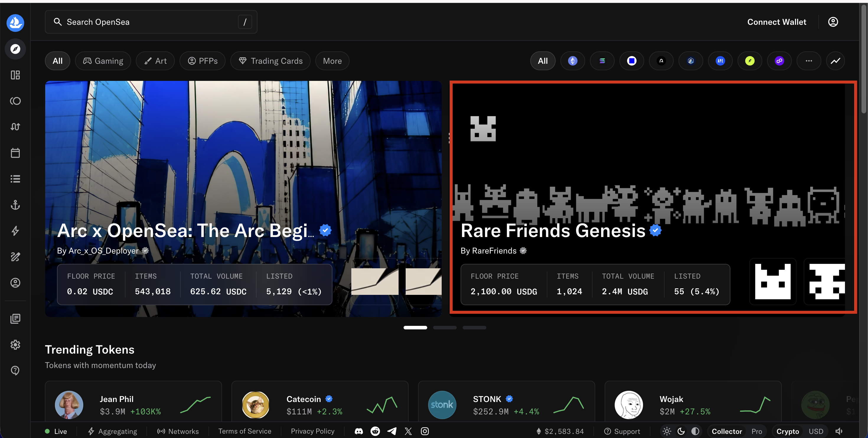
Task: Switch to Pro mode
Action: pyautogui.click(x=757, y=432)
